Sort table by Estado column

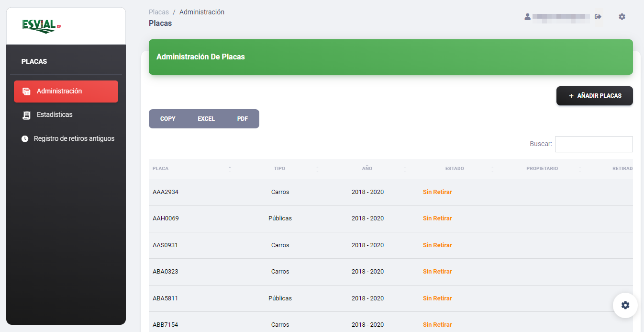click(x=455, y=169)
